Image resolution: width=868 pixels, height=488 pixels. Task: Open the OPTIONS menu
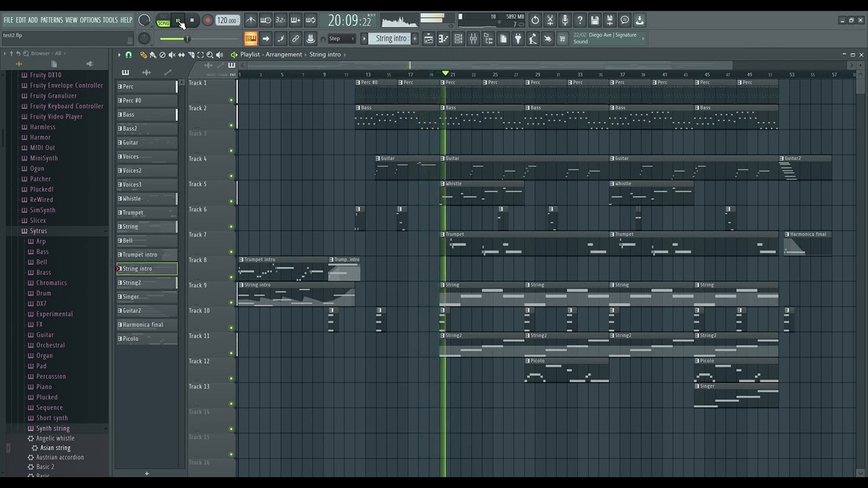[x=90, y=20]
